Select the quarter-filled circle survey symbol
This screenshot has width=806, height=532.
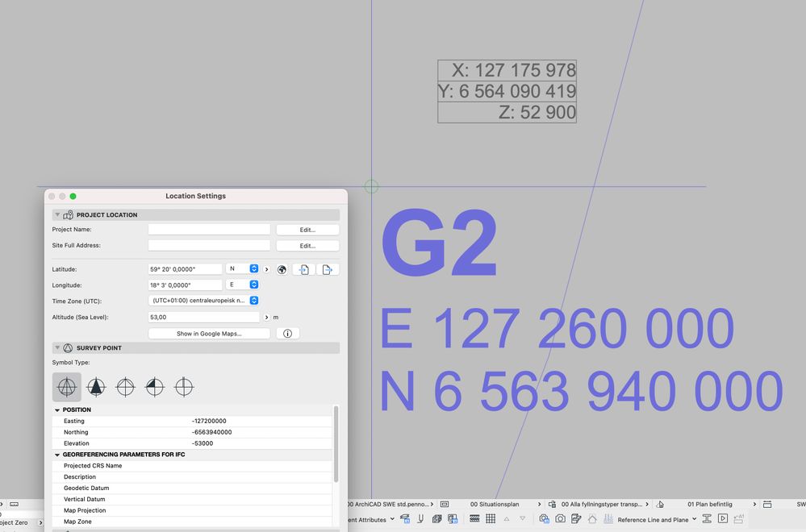[x=155, y=387]
